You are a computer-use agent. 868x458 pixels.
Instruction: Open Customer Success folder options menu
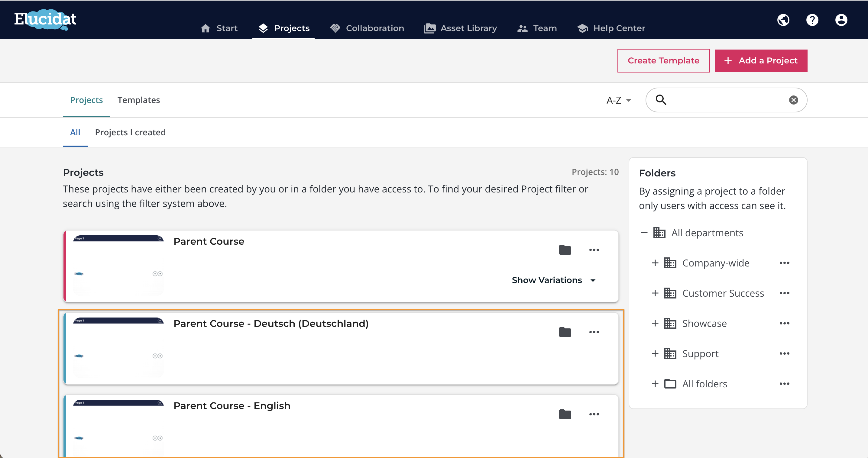(x=784, y=293)
